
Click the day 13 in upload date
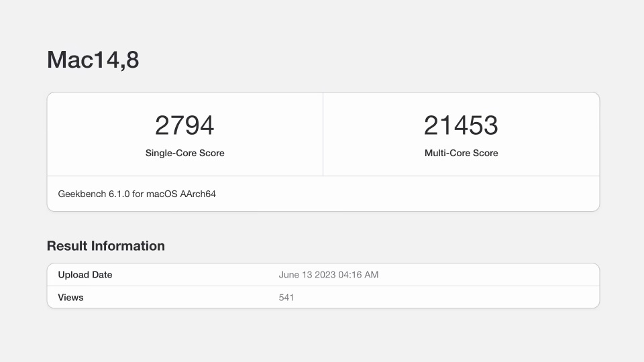tap(307, 275)
